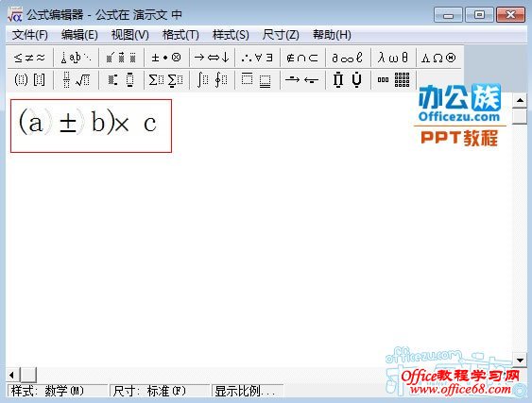Screen dimensions: 532x403
Task: Open the miscellaneous symbols palette (∂∞ℓ)
Action: (348, 58)
